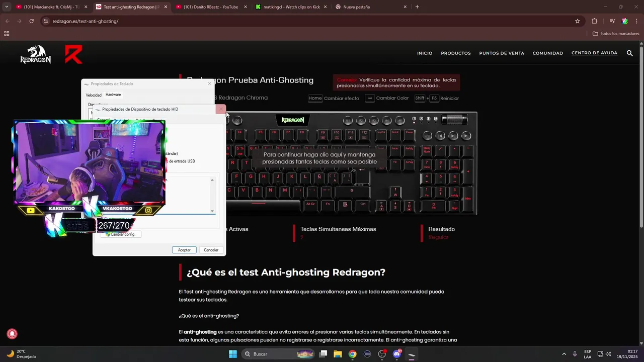
Task: Click the 'Reiniciar' hint text
Action: point(449,99)
